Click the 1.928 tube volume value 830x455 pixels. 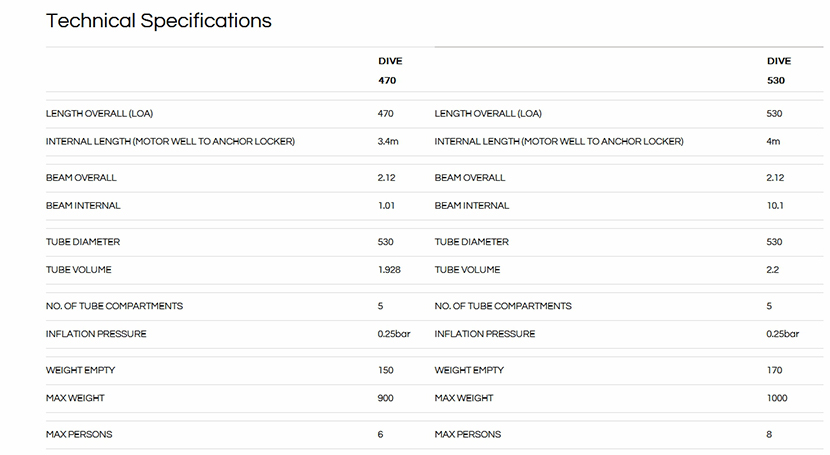click(x=390, y=270)
